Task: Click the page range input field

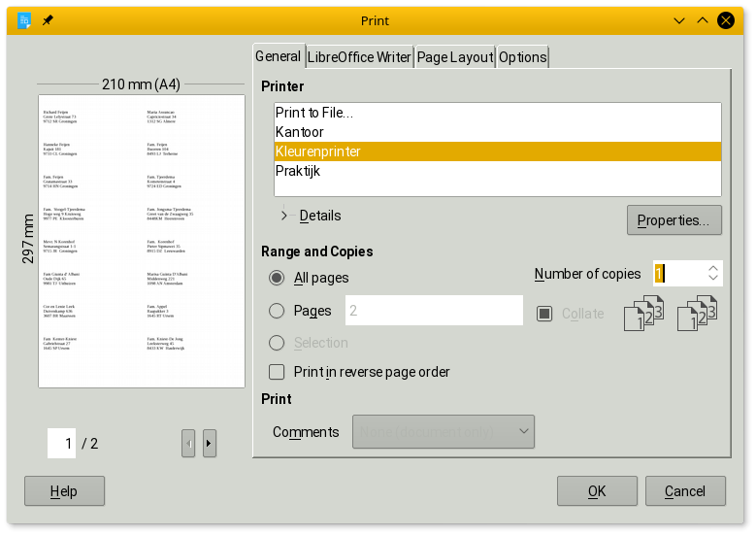Action: (433, 311)
